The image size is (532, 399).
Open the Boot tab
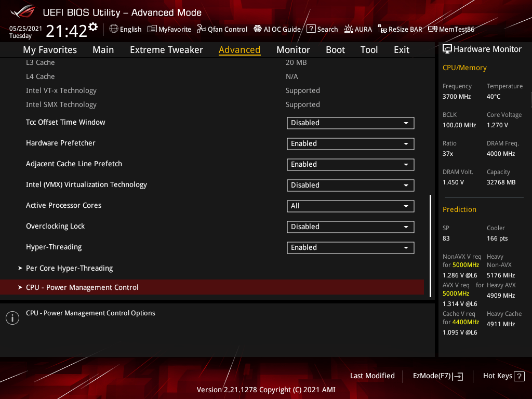[335, 50]
